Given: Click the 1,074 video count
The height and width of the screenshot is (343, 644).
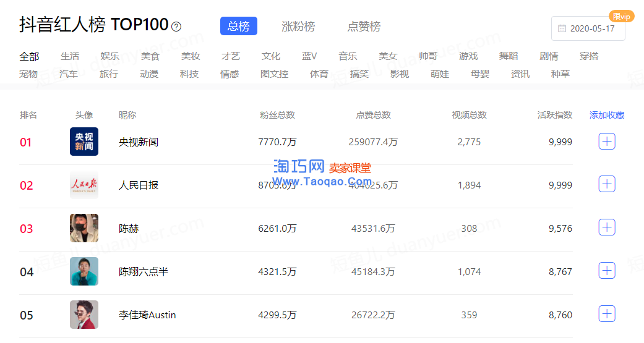Looking at the screenshot, I should 469,271.
